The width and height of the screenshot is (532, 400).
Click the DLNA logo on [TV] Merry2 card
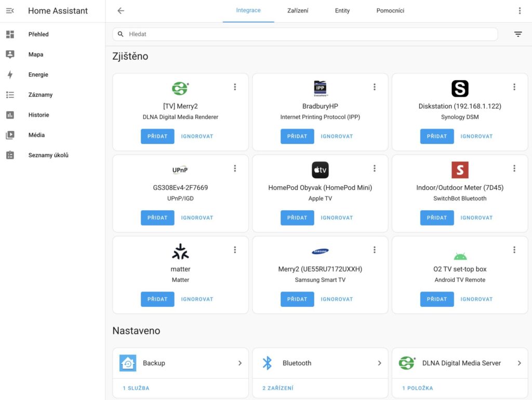click(x=180, y=88)
